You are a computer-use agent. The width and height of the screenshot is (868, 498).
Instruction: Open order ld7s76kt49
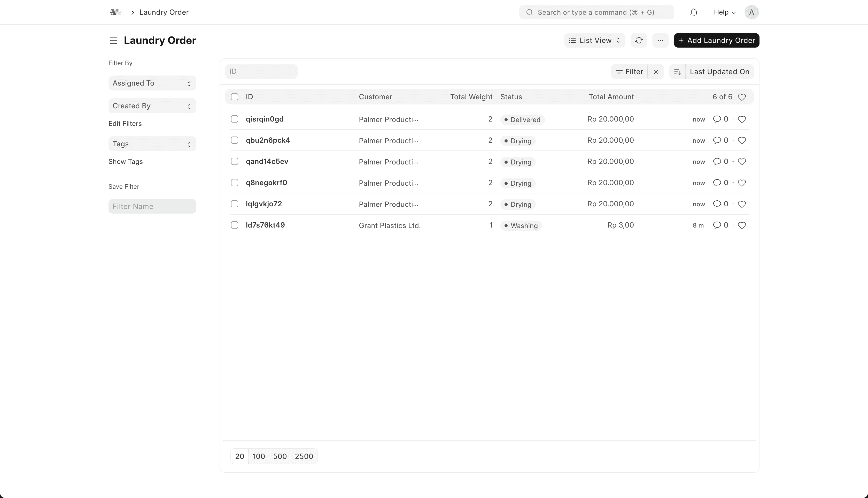tap(265, 225)
